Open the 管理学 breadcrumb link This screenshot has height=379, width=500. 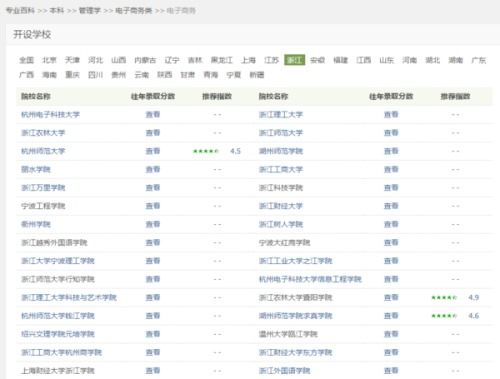pos(89,11)
